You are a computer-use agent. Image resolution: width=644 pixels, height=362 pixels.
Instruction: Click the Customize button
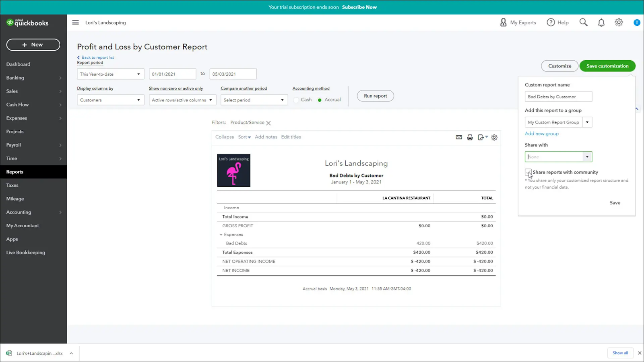[559, 66]
